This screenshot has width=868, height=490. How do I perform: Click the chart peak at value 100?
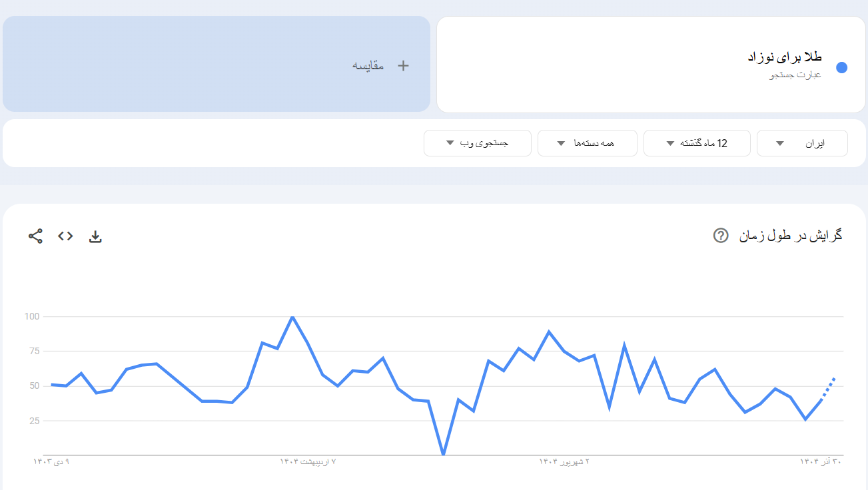[292, 317]
